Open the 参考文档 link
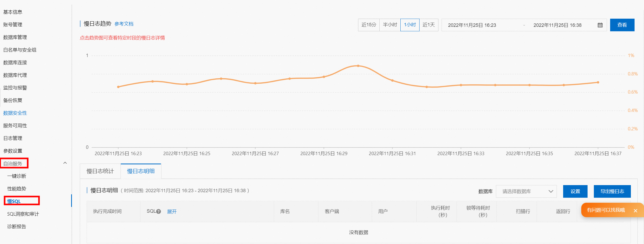Screen dimensions: 644x244 click(124, 24)
